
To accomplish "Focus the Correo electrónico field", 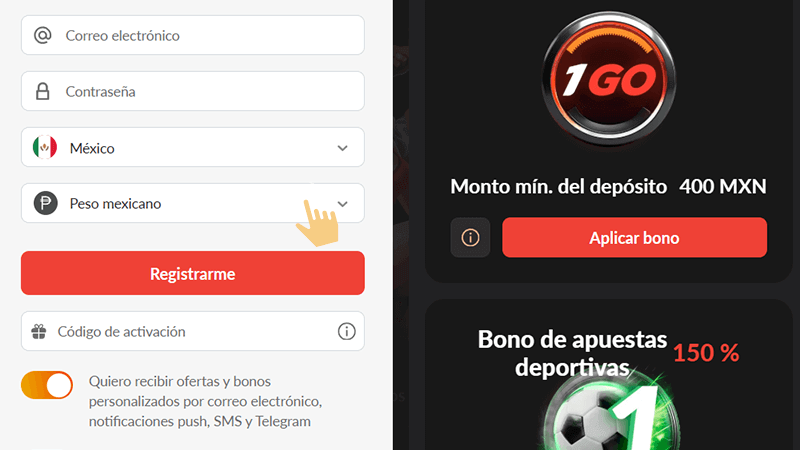I will click(193, 35).
